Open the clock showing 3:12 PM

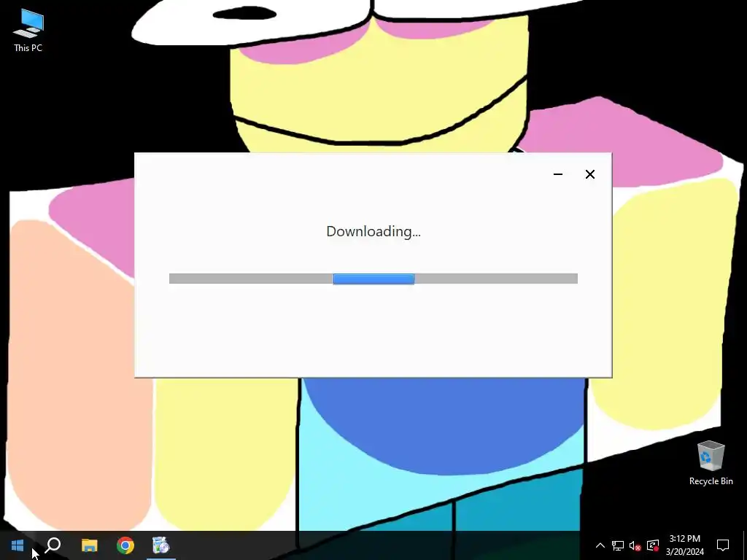click(x=684, y=545)
